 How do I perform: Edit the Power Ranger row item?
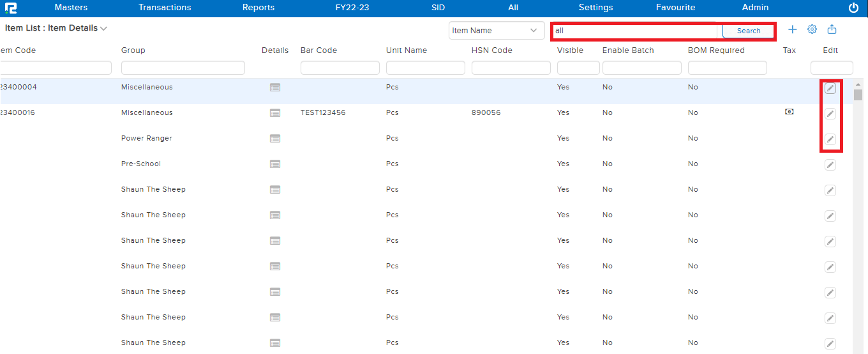coord(830,139)
